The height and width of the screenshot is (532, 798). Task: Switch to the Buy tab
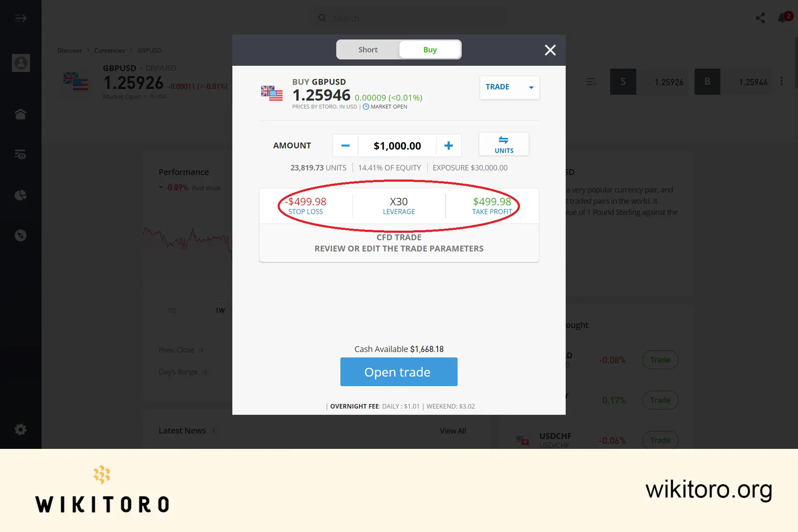pos(430,49)
